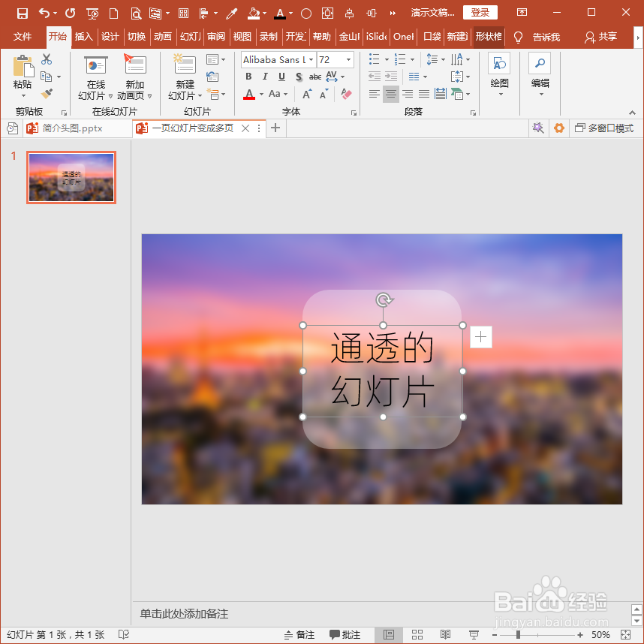Click the 登录 (Login) button
The width and height of the screenshot is (644, 644).
tap(480, 13)
